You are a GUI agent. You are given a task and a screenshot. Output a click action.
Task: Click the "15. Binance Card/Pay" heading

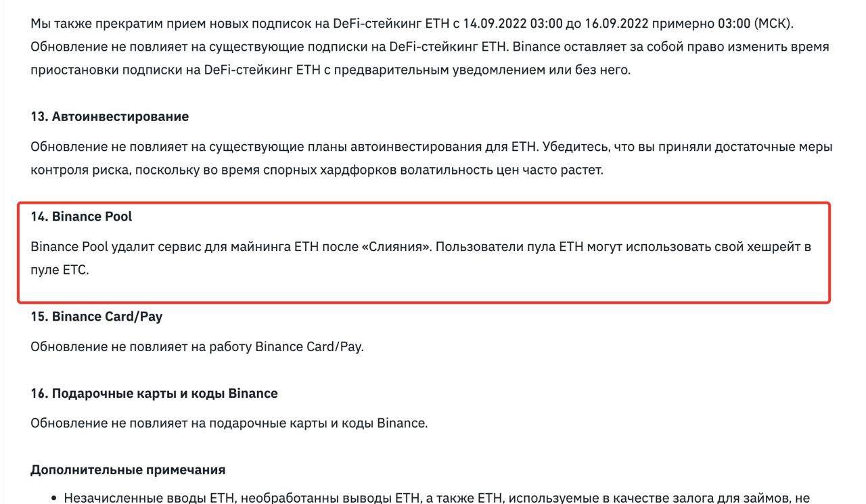coord(97,316)
